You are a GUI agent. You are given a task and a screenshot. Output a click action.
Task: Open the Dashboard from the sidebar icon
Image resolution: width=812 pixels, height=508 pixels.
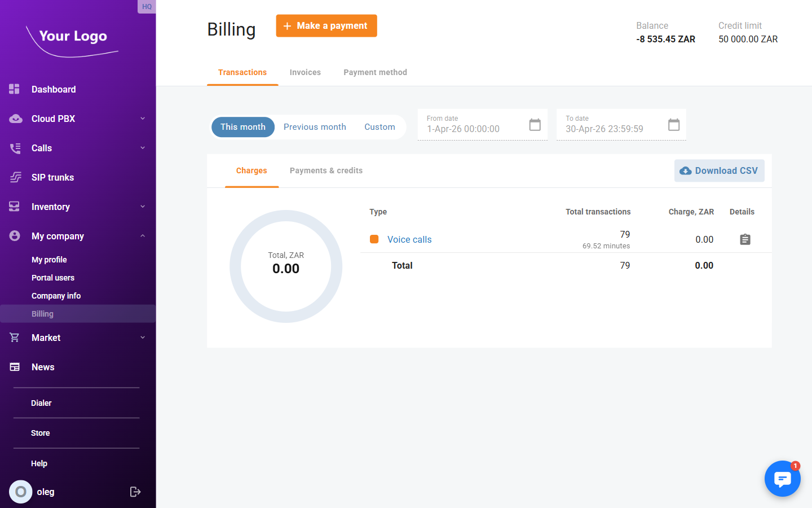point(14,89)
